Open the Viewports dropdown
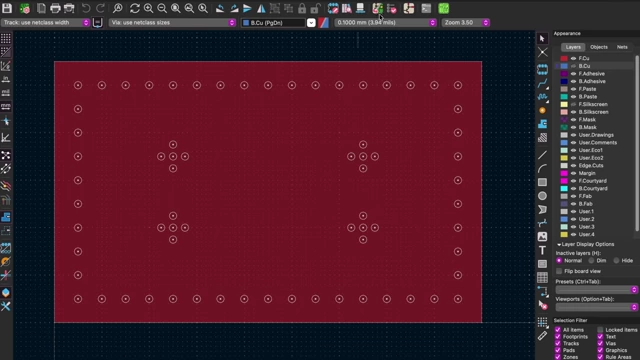Viewport: 640px width, 360px height. 596,307
